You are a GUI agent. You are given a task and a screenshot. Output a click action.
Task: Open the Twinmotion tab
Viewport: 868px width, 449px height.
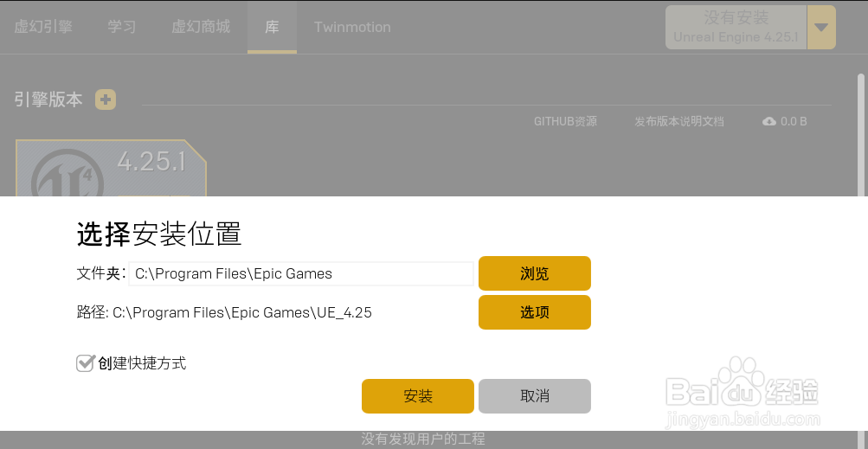(352, 27)
